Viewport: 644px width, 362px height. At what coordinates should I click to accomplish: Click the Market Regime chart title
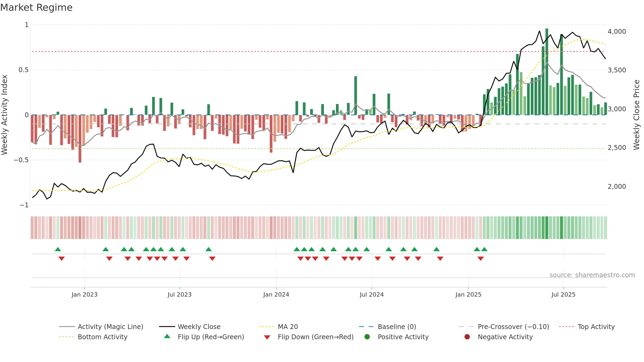coord(36,8)
